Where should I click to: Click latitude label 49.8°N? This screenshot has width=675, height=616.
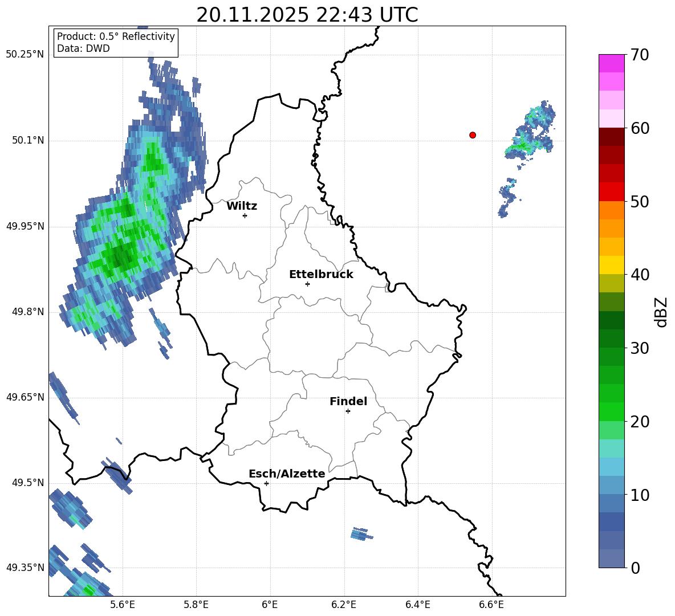(28, 312)
